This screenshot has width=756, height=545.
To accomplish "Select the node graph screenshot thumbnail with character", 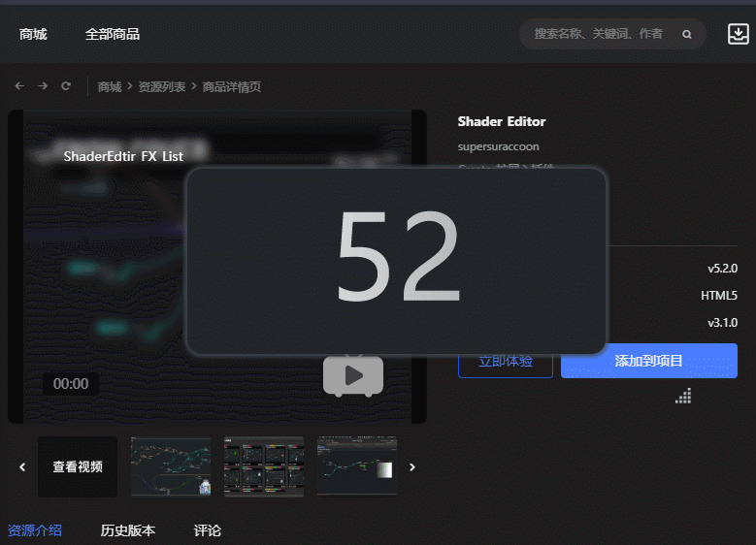I will click(171, 466).
